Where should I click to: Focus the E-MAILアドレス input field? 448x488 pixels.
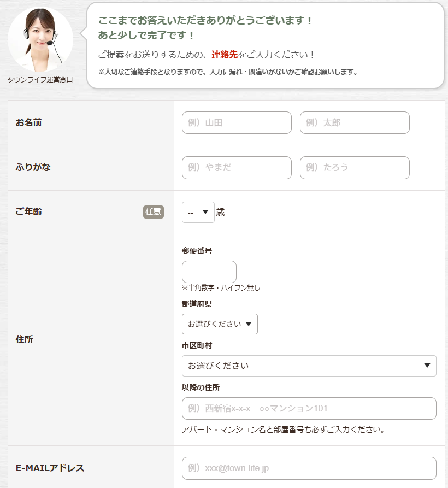click(309, 468)
